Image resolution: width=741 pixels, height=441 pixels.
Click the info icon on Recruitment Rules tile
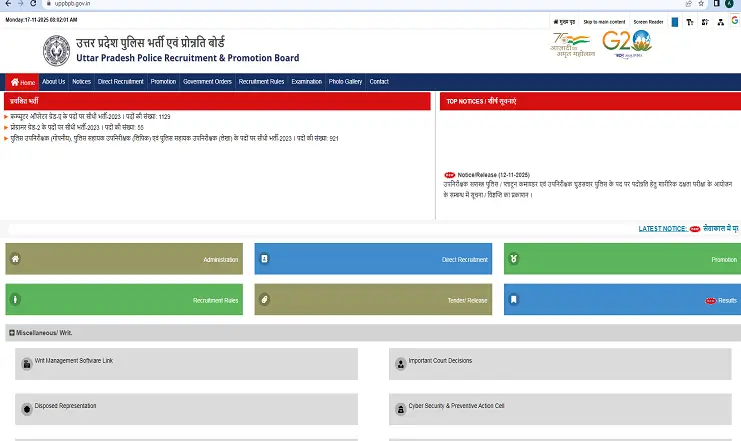[16, 299]
